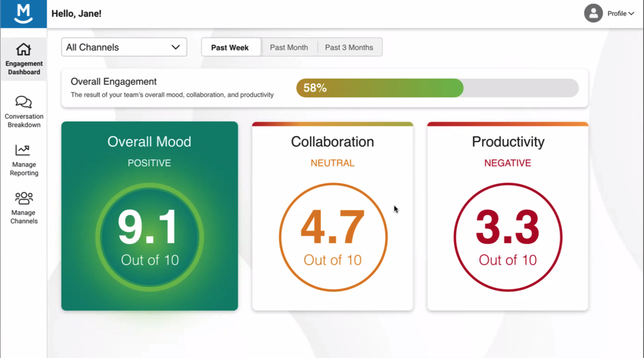Click the 58% engagement progress bar

437,88
